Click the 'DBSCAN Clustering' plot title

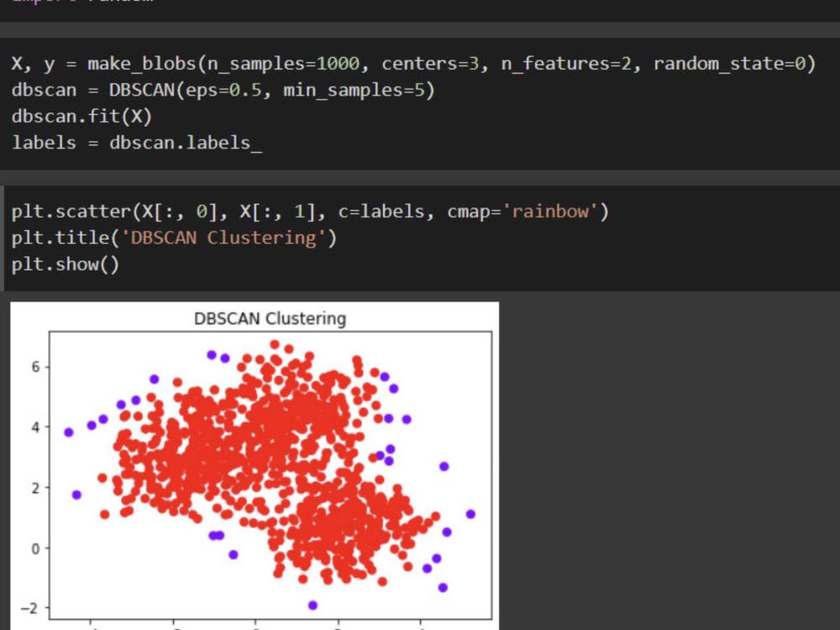point(270,318)
